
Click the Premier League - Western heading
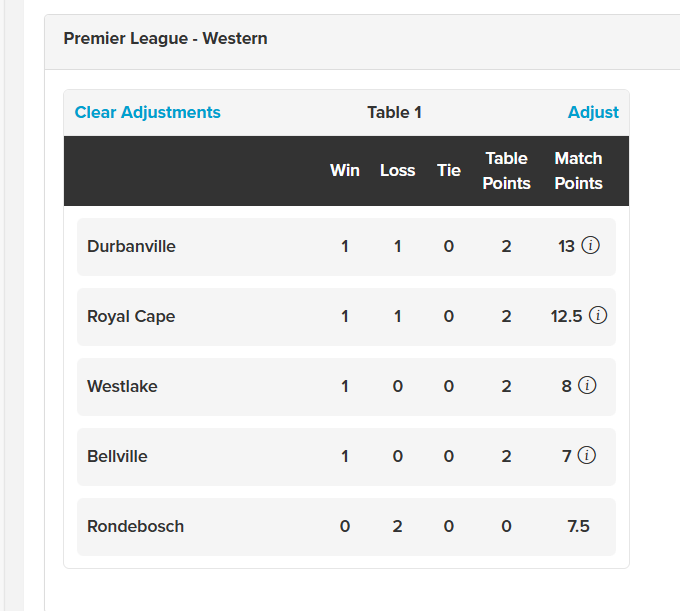tap(165, 38)
